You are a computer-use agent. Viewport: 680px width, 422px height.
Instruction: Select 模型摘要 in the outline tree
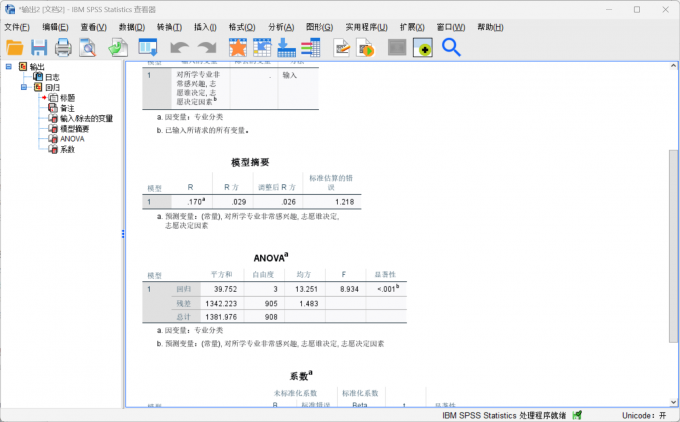(x=75, y=129)
